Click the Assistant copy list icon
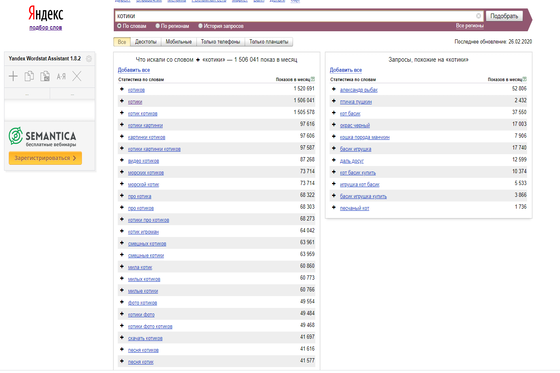560x373 pixels. point(29,76)
